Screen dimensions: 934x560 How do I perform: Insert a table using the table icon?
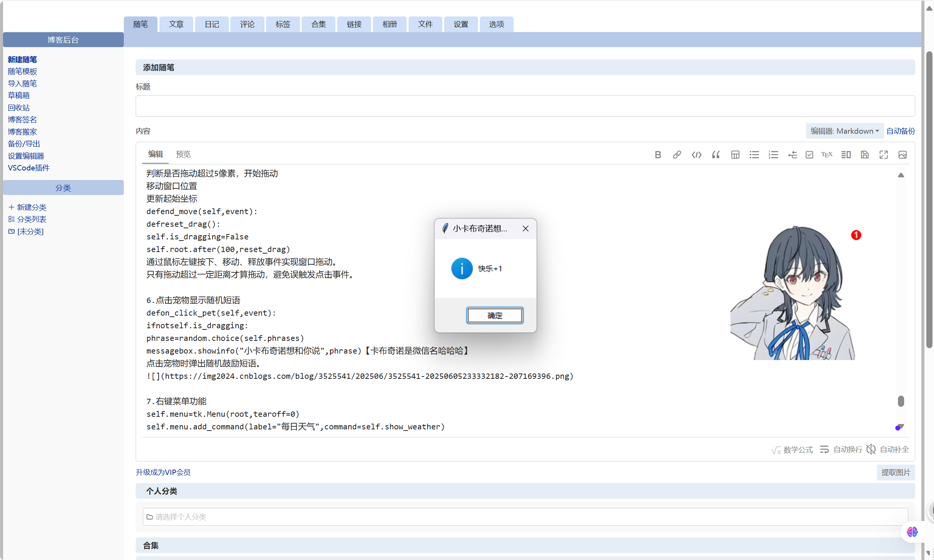[735, 155]
